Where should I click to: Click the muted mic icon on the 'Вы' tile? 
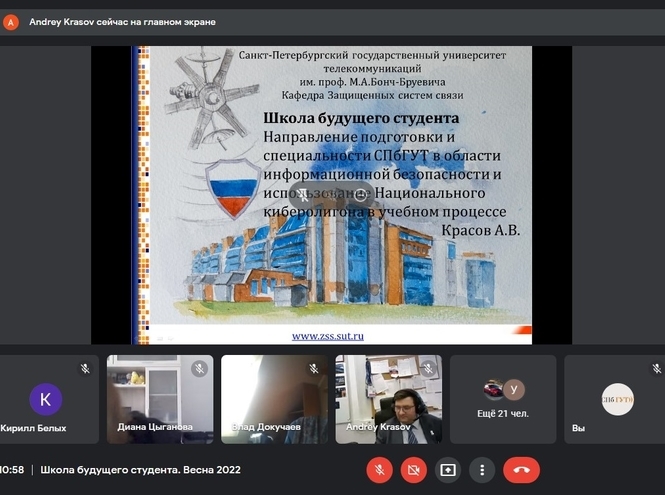click(x=657, y=369)
